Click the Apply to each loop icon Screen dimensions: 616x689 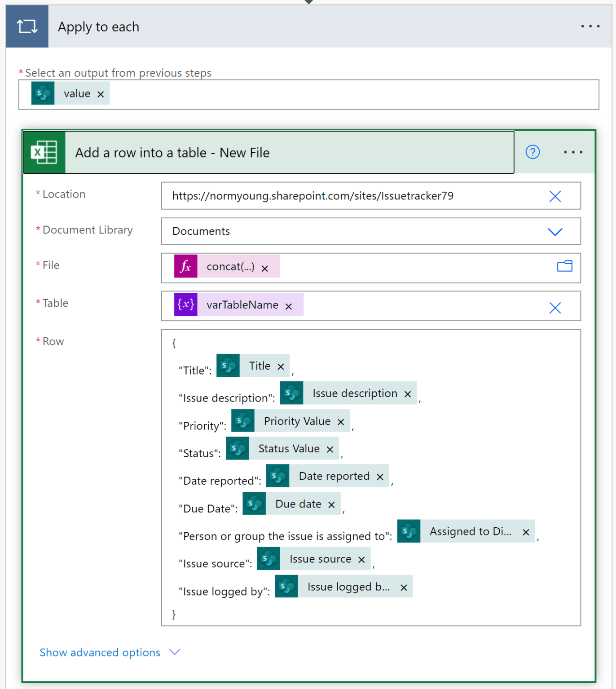(x=27, y=26)
